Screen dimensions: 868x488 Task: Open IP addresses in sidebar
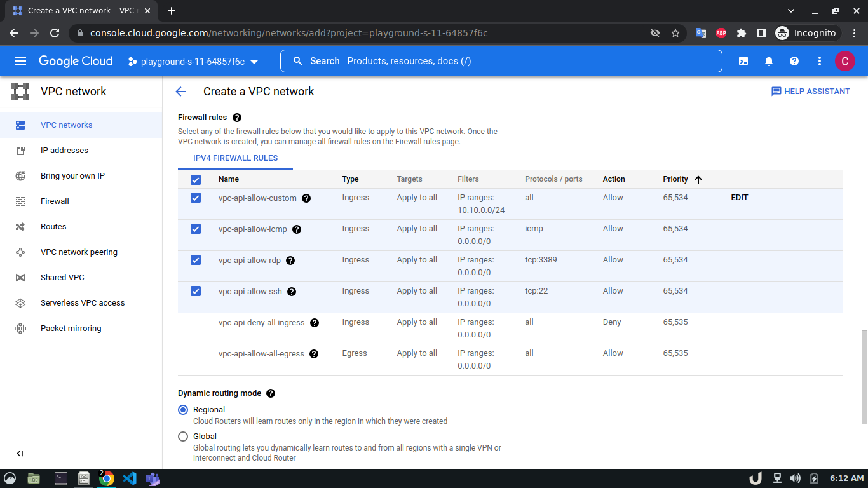[x=81, y=151]
